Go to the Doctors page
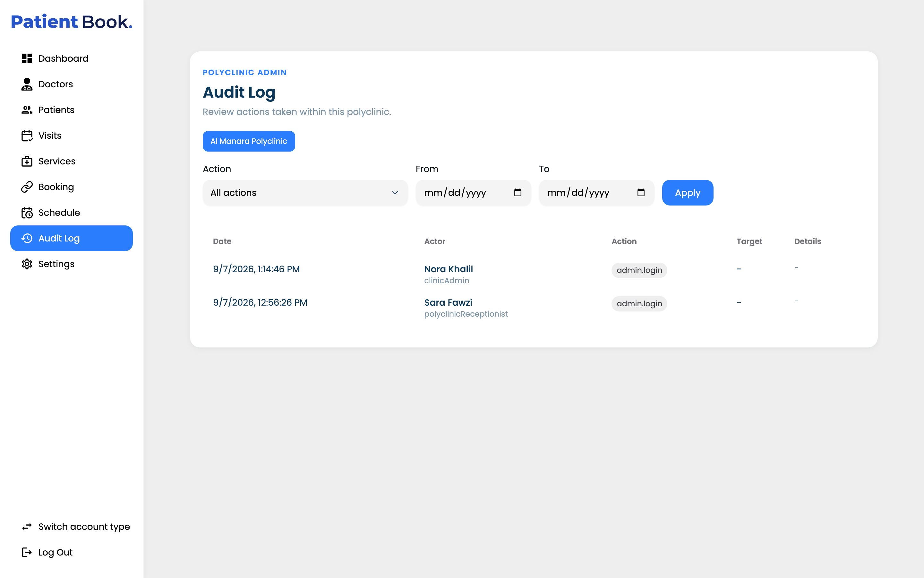 [72, 84]
